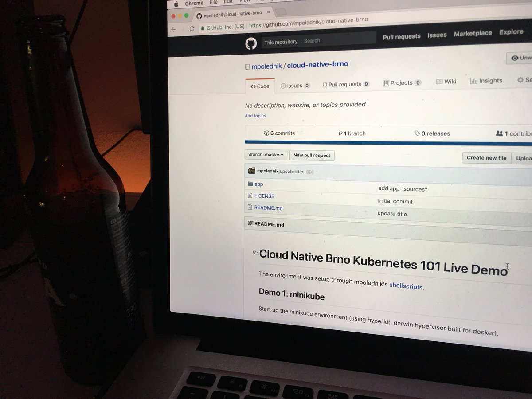532x399 pixels.
Task: Open the shellscripts link
Action: [406, 286]
